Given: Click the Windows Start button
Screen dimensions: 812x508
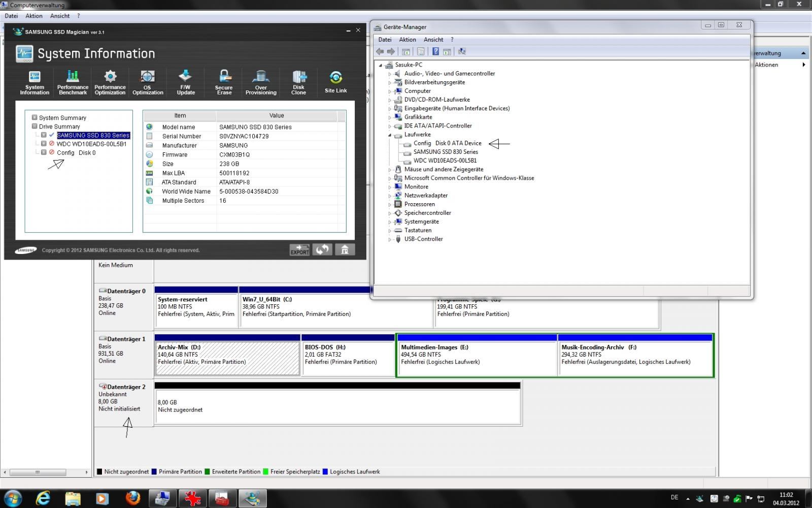Looking at the screenshot, I should click(13, 498).
